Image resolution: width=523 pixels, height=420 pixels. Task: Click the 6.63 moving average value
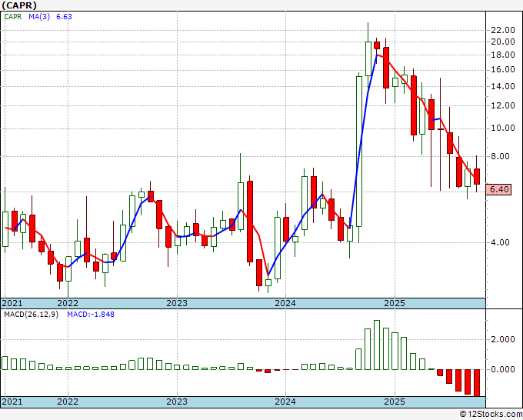[64, 17]
